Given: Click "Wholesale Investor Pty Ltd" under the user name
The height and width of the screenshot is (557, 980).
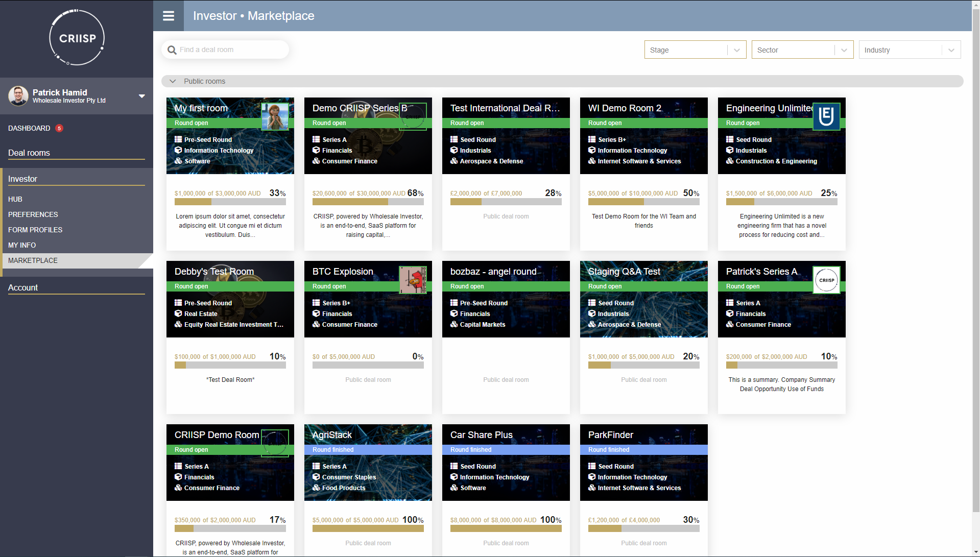Looking at the screenshot, I should pos(69,101).
